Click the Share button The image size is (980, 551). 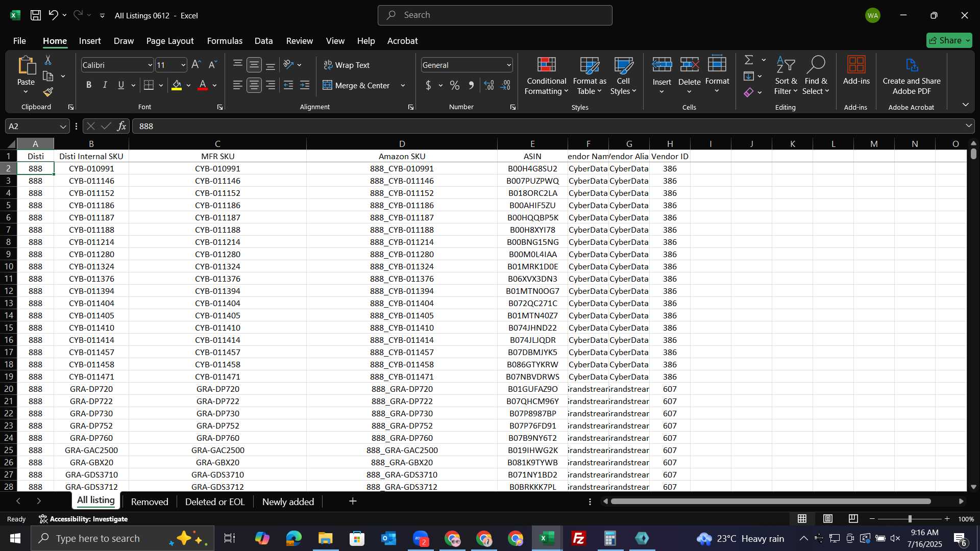949,40
